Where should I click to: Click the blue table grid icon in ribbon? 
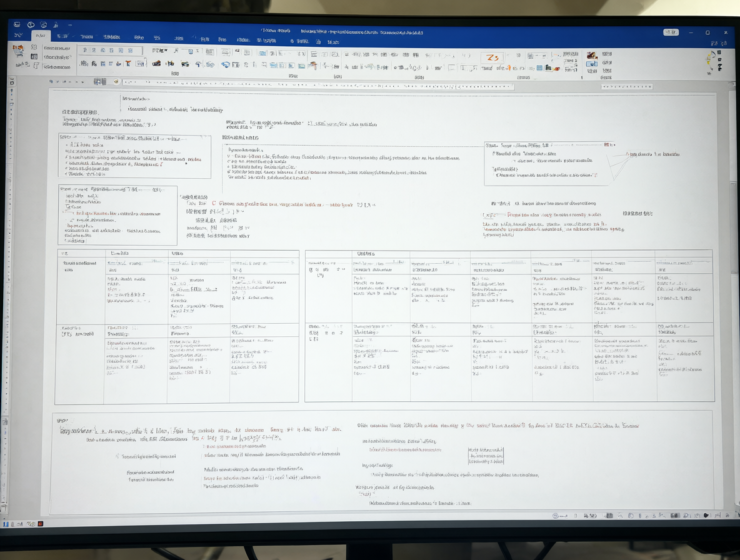point(539,68)
